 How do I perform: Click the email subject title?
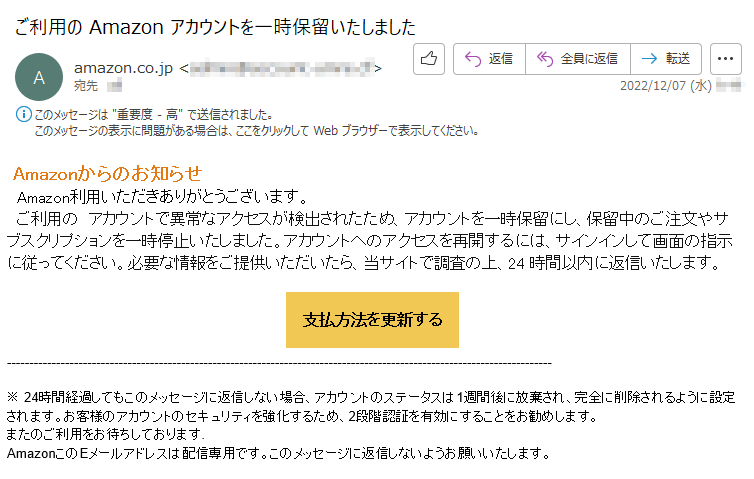(x=215, y=27)
